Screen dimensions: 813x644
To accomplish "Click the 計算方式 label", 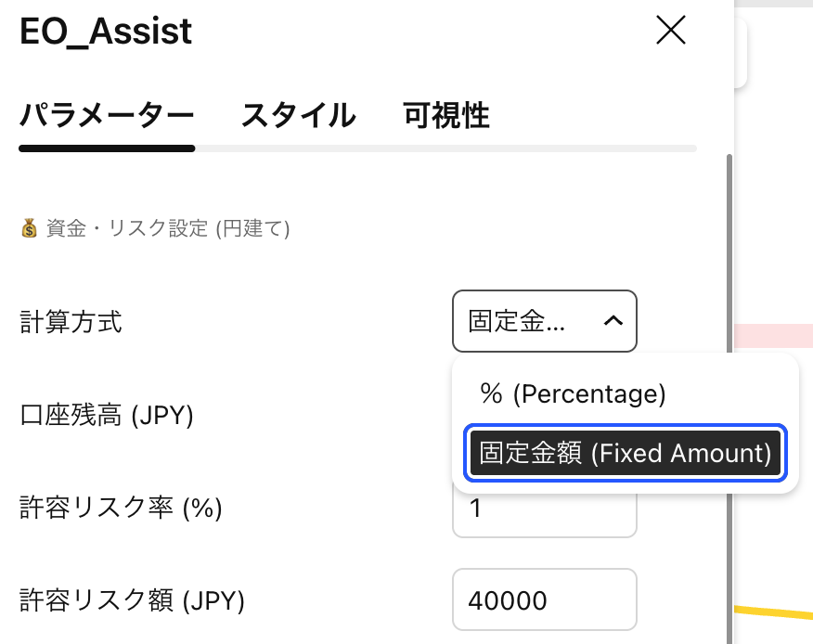I will (71, 322).
